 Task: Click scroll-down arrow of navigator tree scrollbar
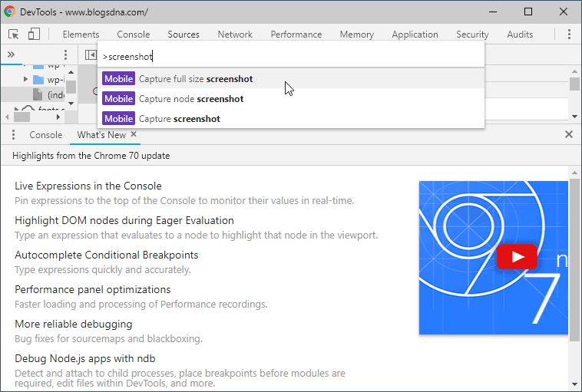coord(71,104)
